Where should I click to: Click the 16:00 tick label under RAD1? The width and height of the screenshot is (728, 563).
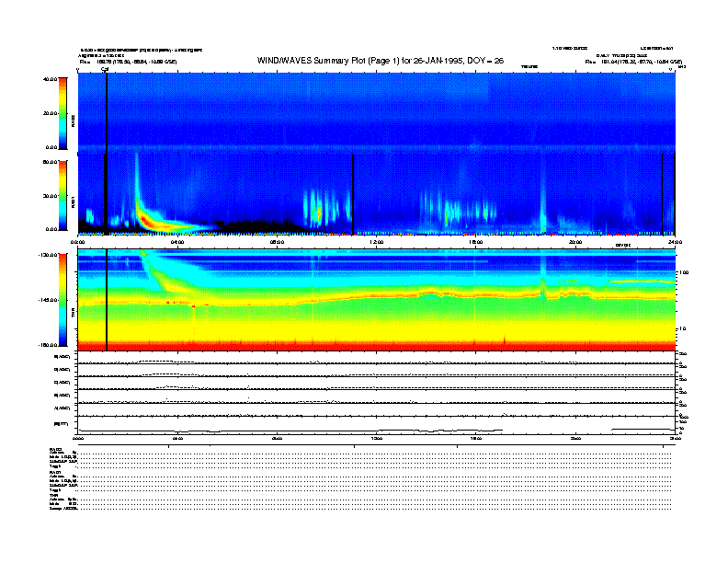click(476, 242)
